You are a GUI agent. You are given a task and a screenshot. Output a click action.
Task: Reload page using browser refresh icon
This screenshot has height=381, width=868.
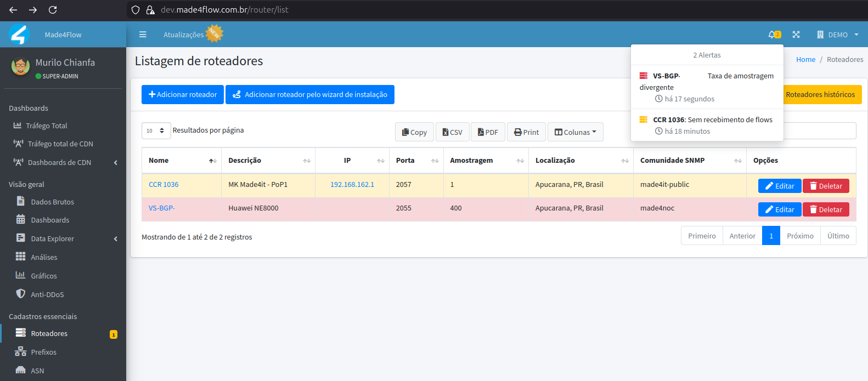point(53,10)
